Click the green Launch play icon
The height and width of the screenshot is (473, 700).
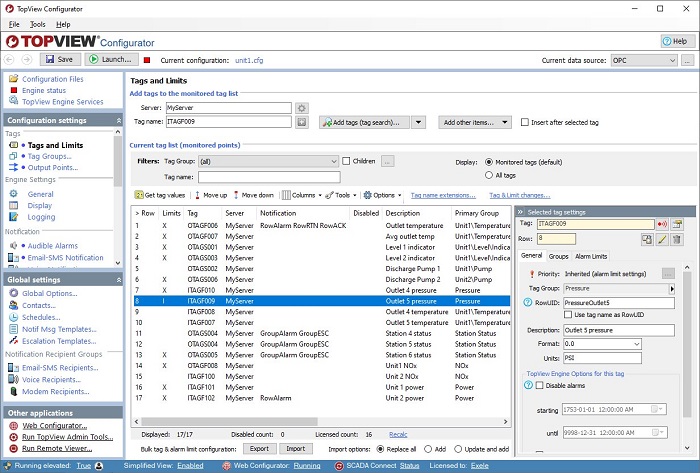[x=93, y=59]
